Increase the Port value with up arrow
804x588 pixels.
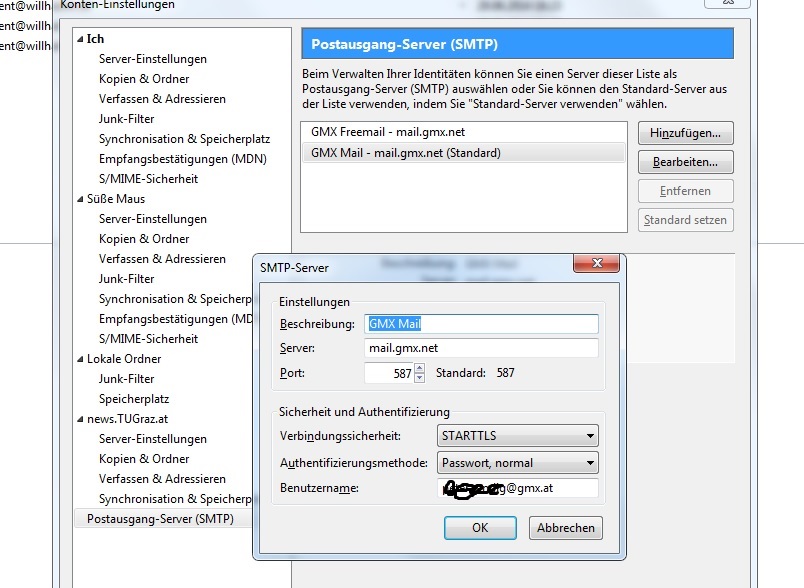pyautogui.click(x=419, y=368)
